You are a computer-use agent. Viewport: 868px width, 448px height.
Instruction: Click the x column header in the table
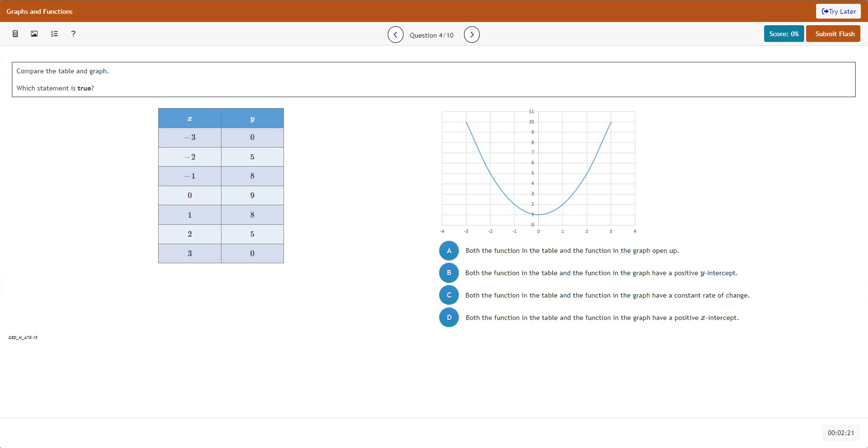coord(190,119)
